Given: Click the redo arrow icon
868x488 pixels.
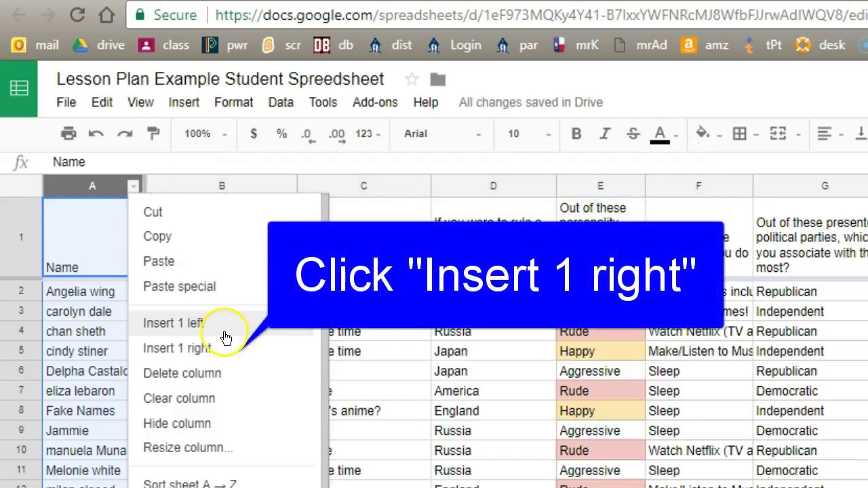Looking at the screenshot, I should [x=125, y=134].
